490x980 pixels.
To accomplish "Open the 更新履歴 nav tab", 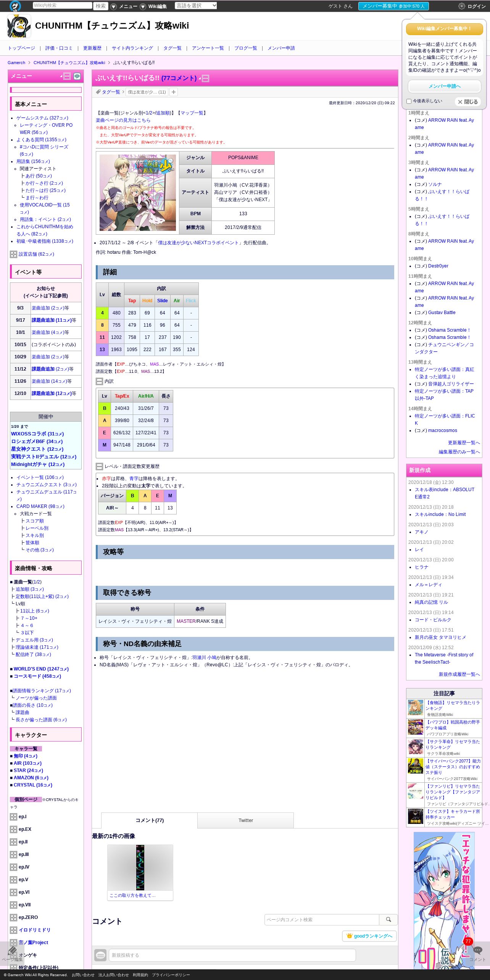I will pyautogui.click(x=92, y=48).
